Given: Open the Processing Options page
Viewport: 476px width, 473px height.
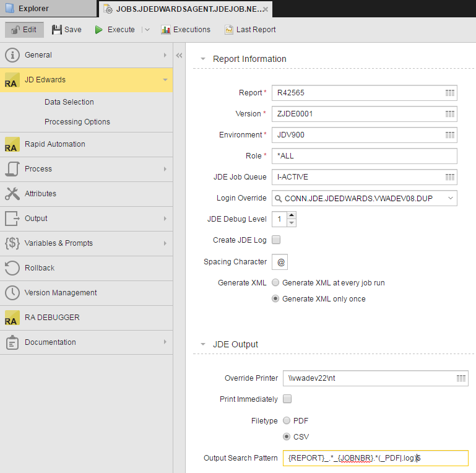Looking at the screenshot, I should pos(77,122).
